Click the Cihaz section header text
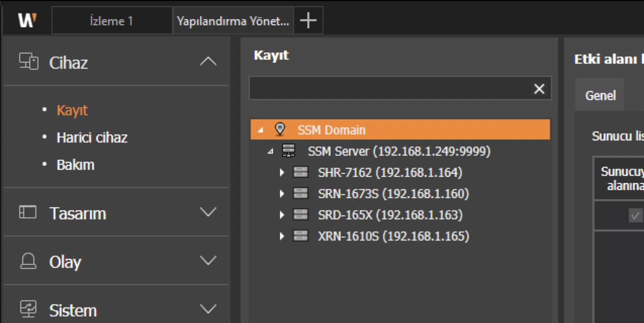This screenshot has height=323, width=644. coord(69,63)
